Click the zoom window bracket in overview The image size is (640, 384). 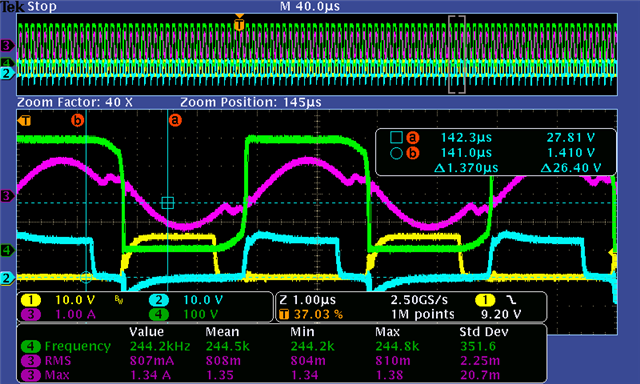pos(457,55)
